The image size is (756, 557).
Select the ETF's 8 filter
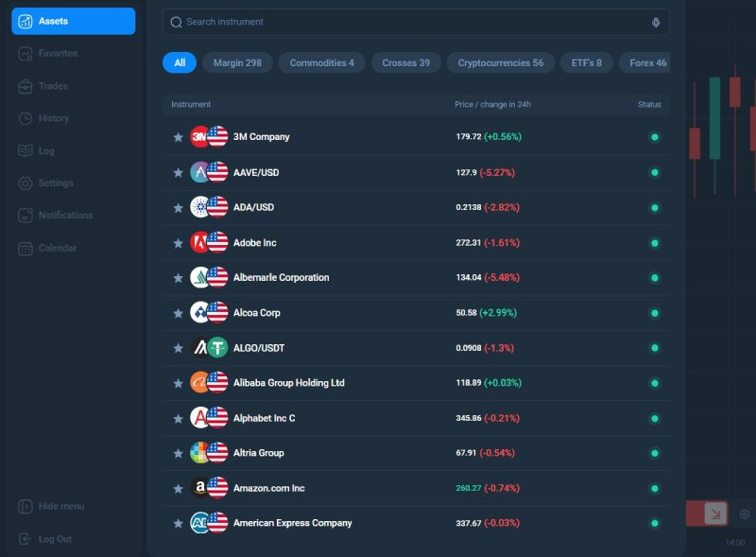(586, 62)
